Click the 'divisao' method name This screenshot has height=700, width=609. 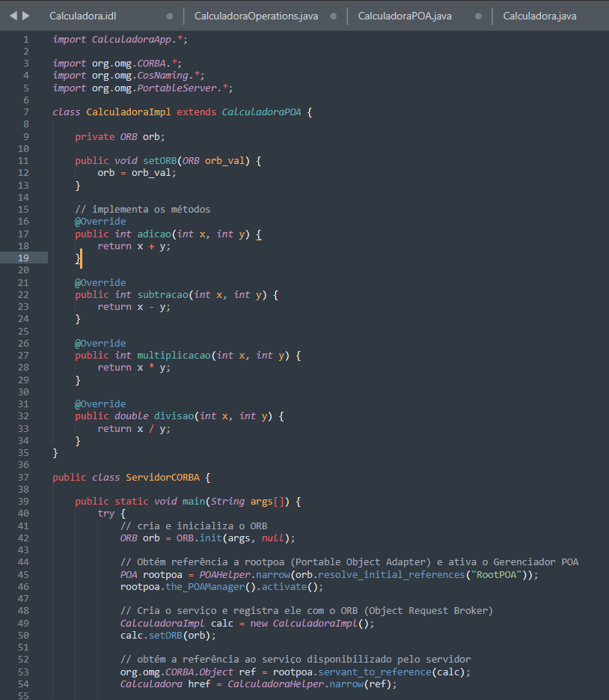(174, 416)
